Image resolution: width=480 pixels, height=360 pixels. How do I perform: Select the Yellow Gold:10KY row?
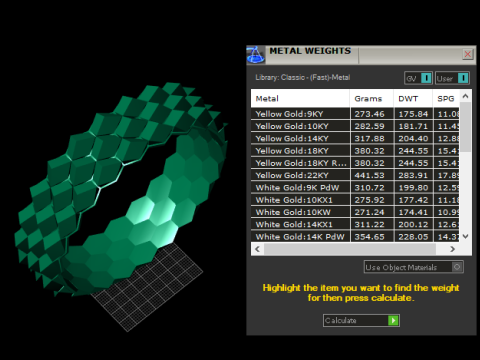(x=355, y=126)
